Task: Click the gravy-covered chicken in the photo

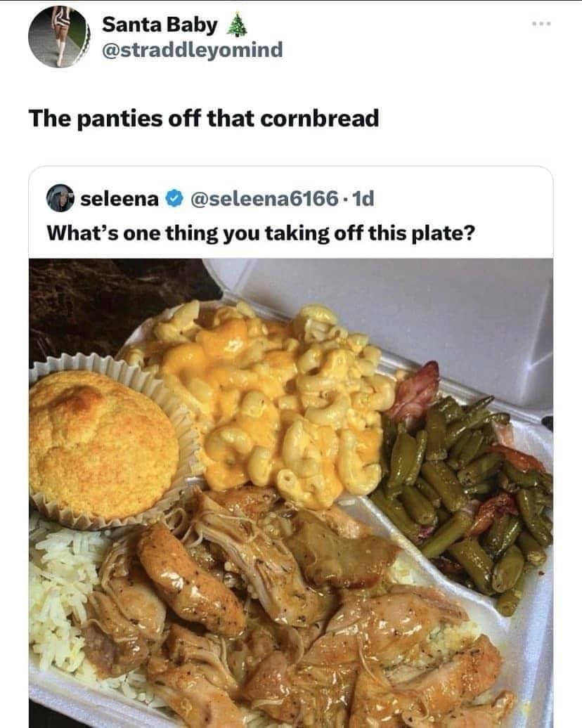Action: [297, 613]
